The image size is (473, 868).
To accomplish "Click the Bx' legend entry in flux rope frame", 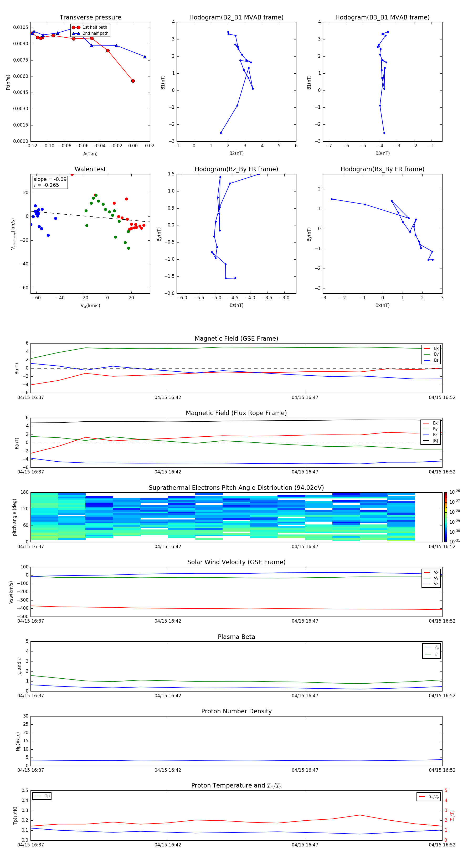I will 431,423.
